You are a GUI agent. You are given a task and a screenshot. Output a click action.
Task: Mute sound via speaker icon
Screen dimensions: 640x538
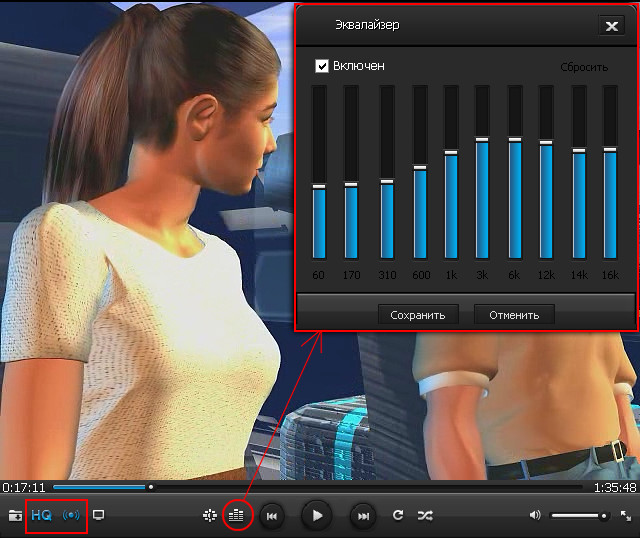(535, 516)
